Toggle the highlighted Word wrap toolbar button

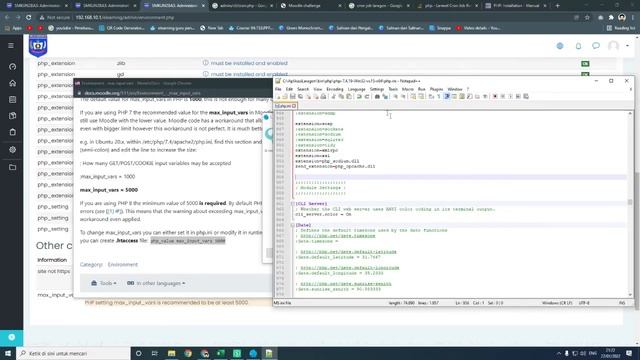point(447,96)
